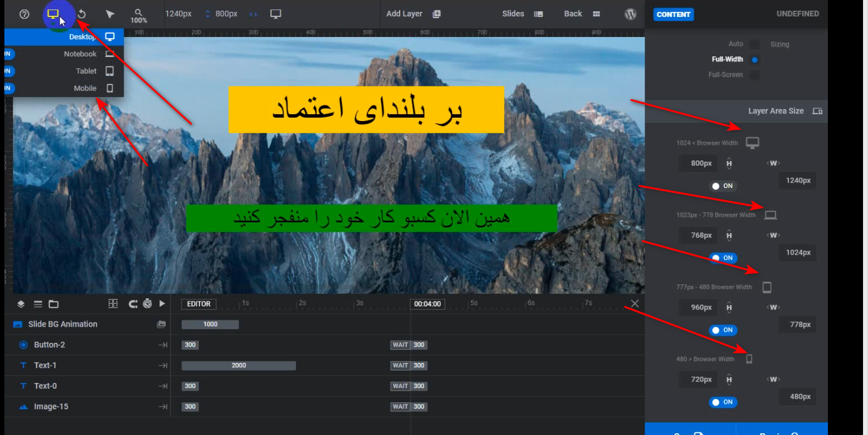
Task: Select the yellow headline text layer on canvas
Action: [366, 110]
